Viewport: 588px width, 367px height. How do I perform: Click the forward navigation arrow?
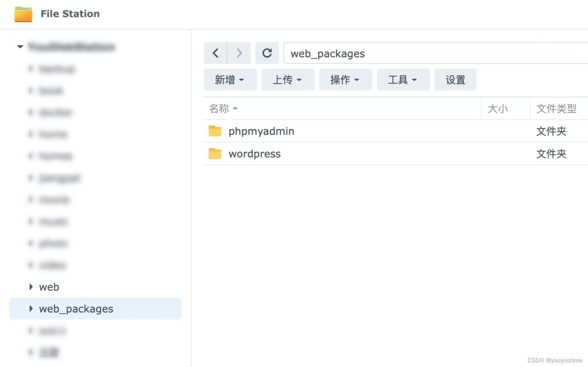tap(238, 52)
